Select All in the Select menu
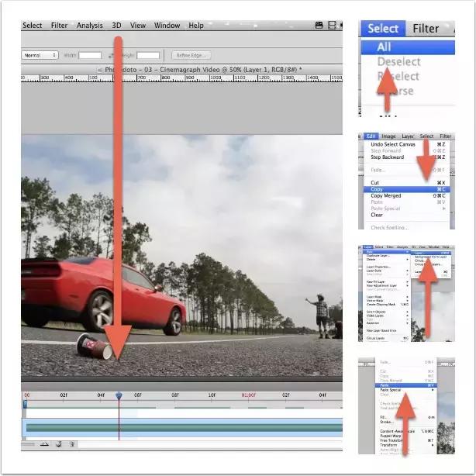The width and height of the screenshot is (476, 476). coord(384,47)
